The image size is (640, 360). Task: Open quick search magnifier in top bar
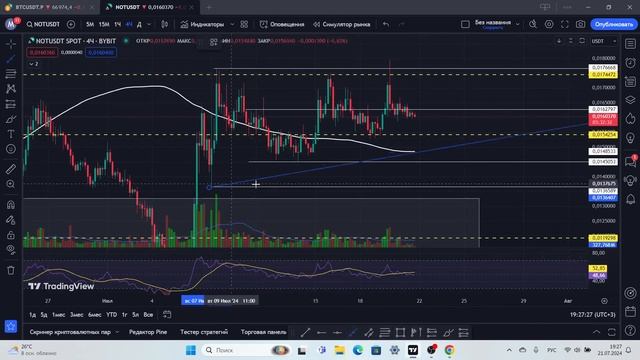tap(533, 24)
